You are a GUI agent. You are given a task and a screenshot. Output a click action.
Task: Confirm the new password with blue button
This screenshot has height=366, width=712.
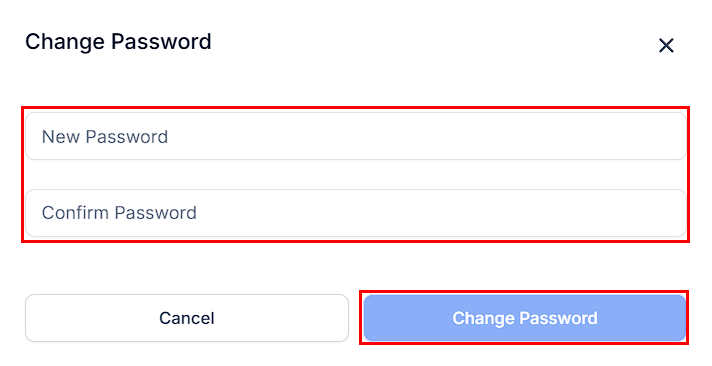pyautogui.click(x=524, y=318)
